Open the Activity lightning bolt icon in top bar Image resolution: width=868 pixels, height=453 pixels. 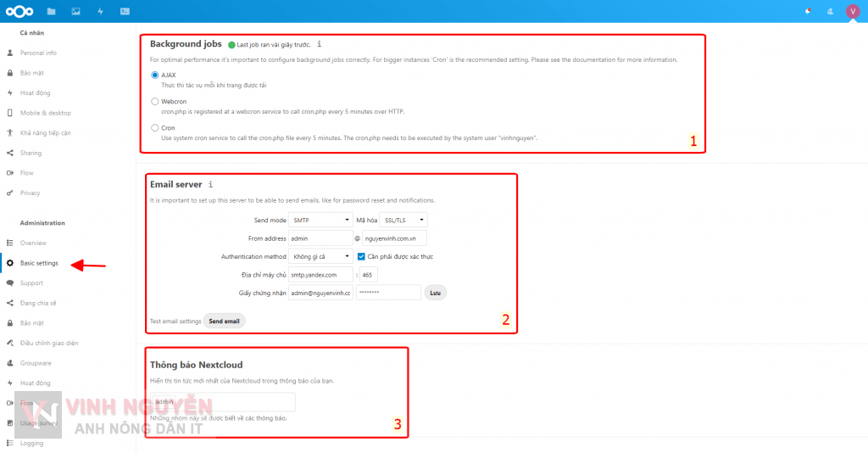click(100, 11)
